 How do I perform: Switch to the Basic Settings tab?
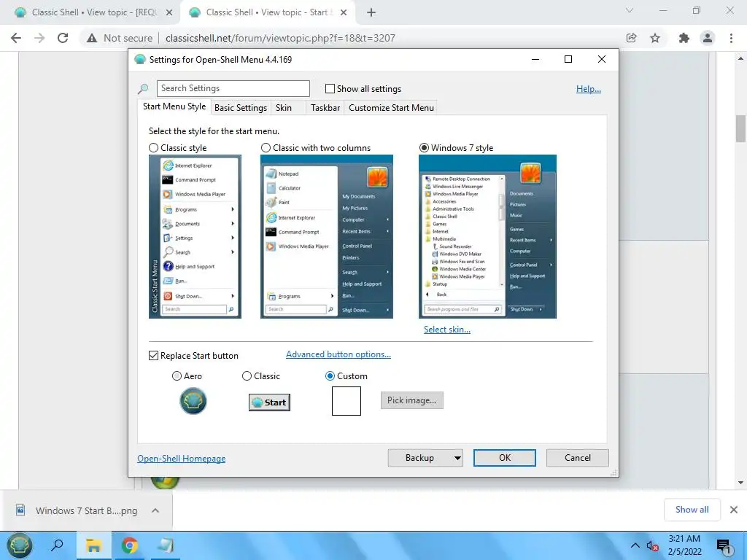241,108
